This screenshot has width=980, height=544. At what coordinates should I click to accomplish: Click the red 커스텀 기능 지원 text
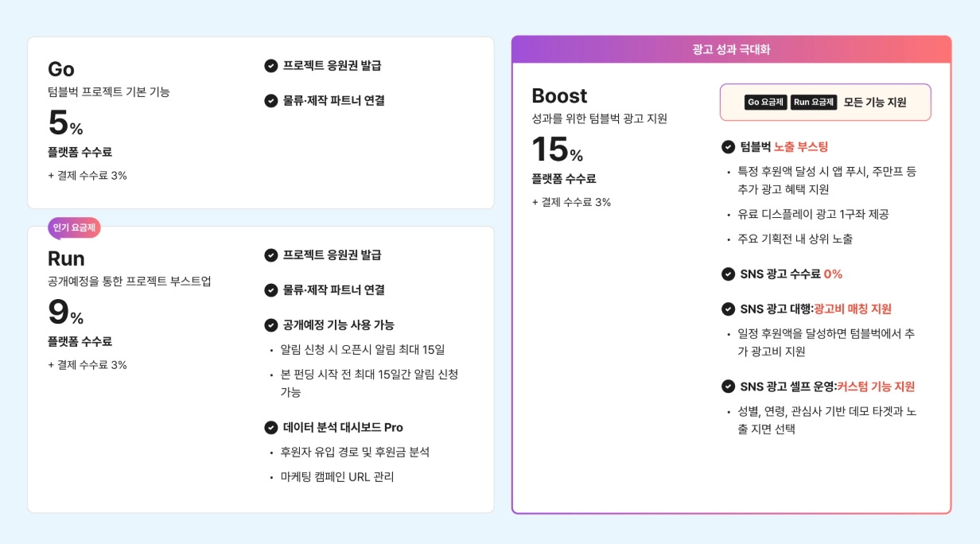pos(876,387)
